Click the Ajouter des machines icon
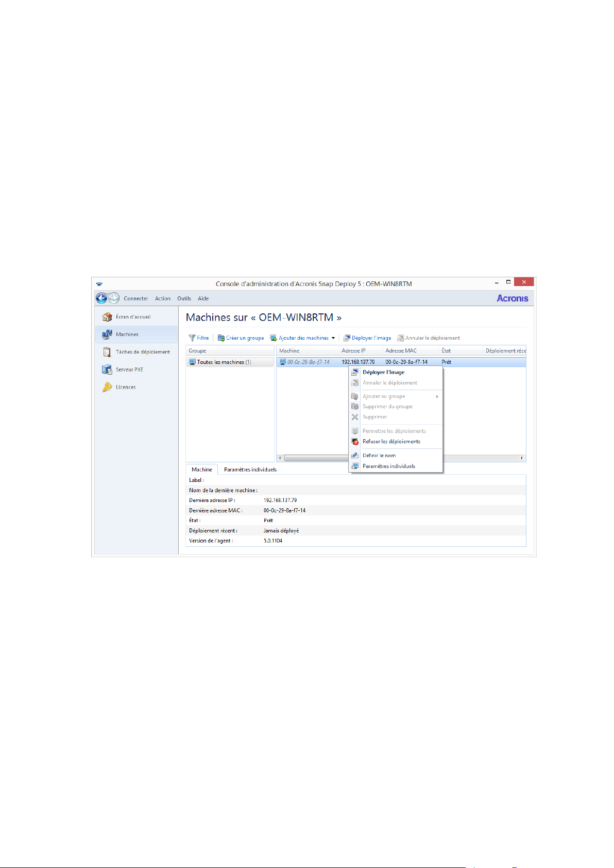614x868 pixels. coord(274,338)
